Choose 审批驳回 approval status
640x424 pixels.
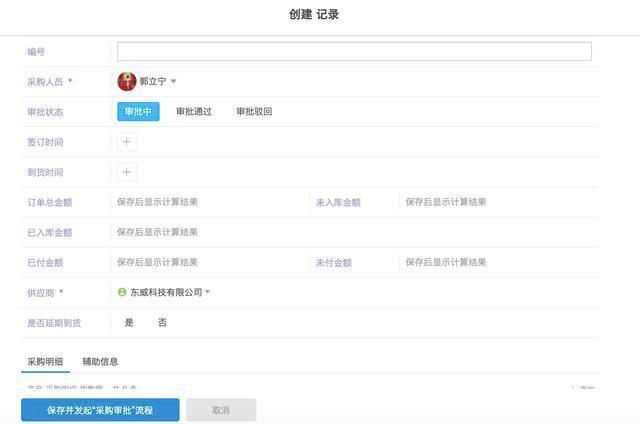[254, 112]
